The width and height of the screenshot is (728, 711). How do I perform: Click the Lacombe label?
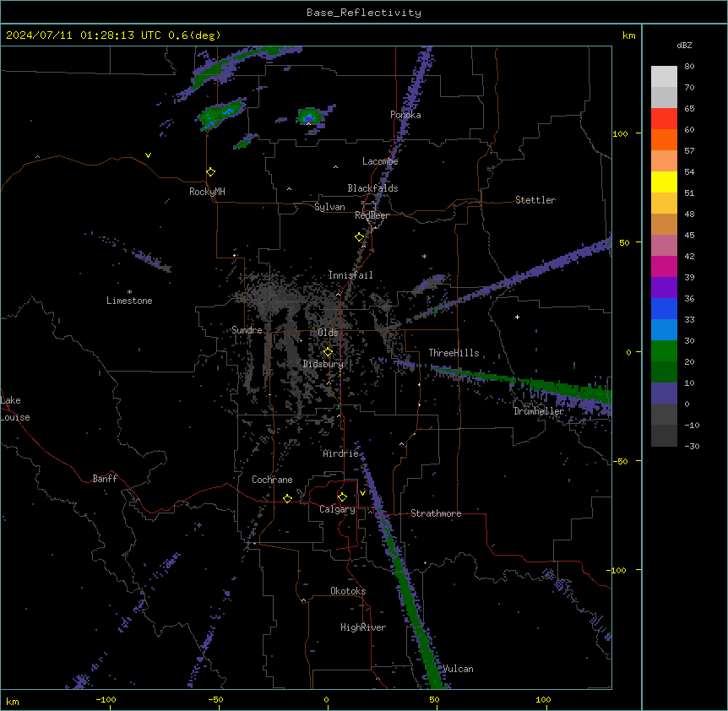point(380,161)
